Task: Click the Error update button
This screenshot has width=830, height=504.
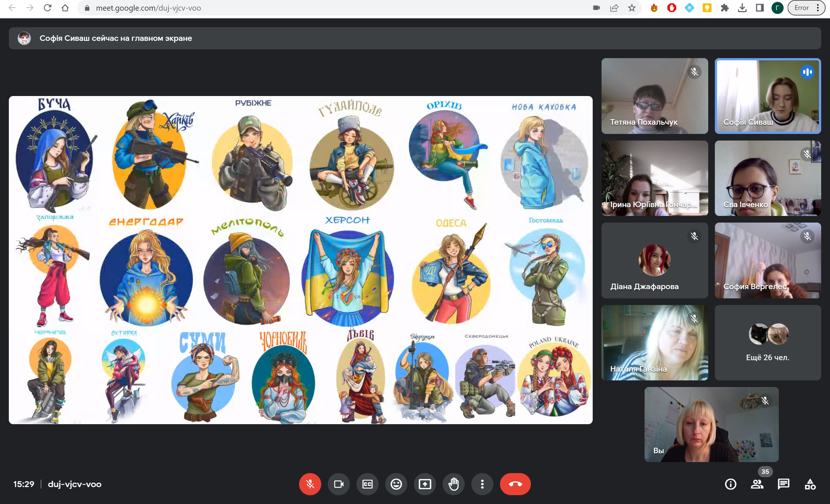Action: 802,8
